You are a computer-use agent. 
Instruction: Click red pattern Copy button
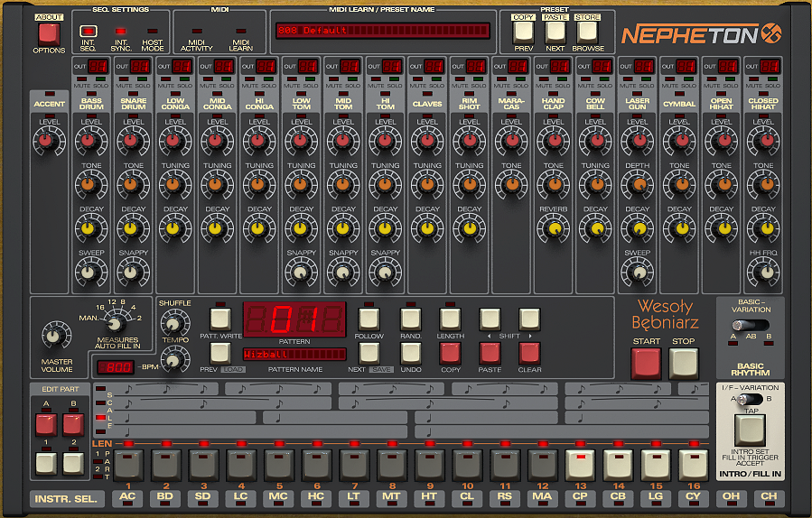tap(450, 353)
